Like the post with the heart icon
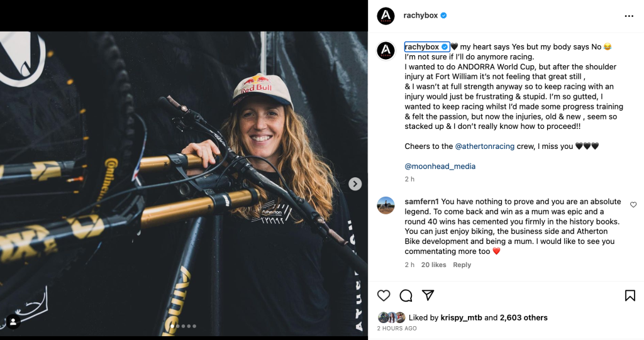644x340 pixels. click(384, 295)
